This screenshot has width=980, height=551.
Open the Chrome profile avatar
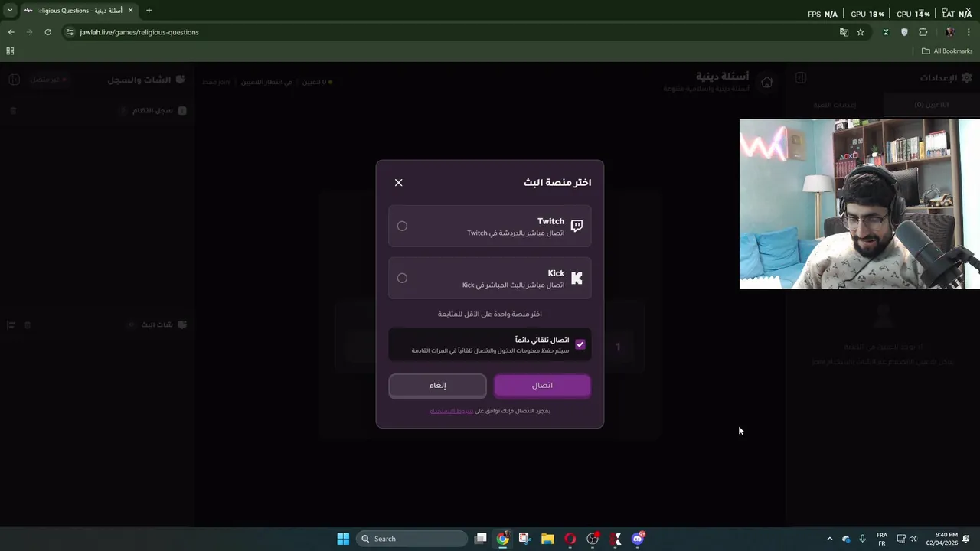(950, 32)
